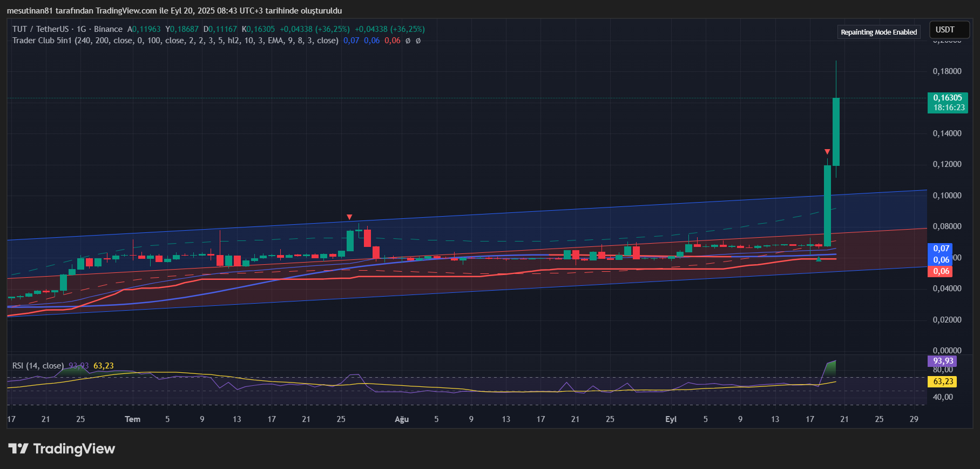Click the Ağu month label on time axis
This screenshot has width=980, height=469.
tap(402, 419)
